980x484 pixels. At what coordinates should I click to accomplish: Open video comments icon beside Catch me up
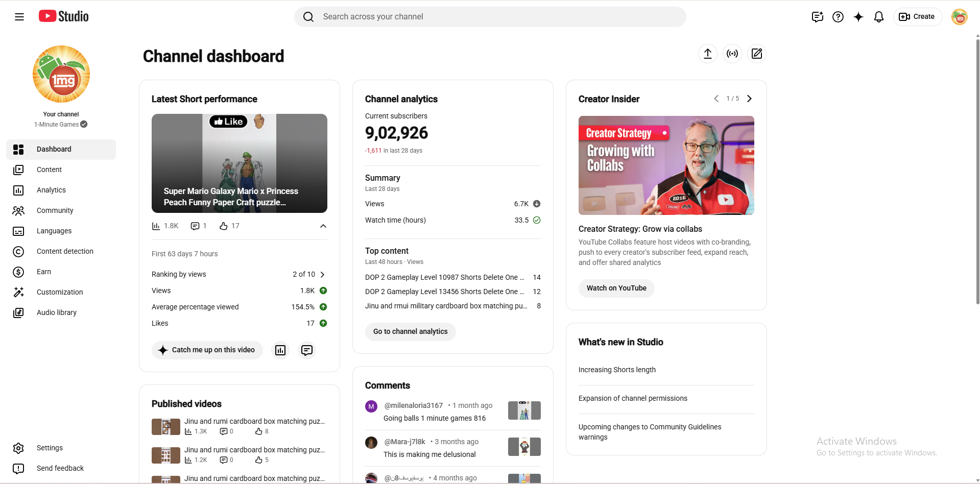tap(307, 350)
